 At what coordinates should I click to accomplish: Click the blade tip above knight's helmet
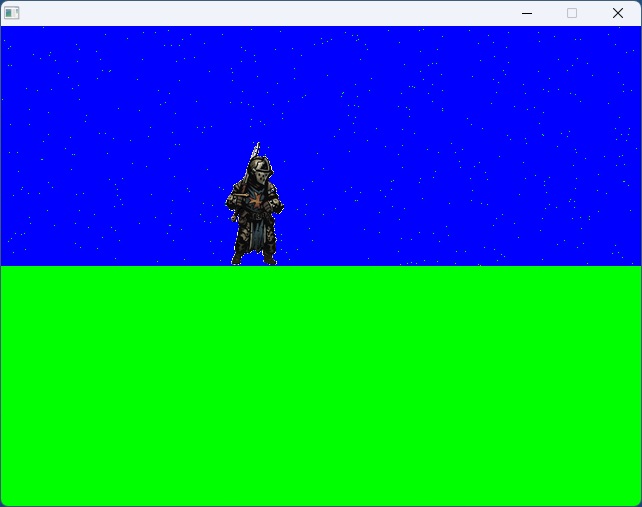[257, 147]
